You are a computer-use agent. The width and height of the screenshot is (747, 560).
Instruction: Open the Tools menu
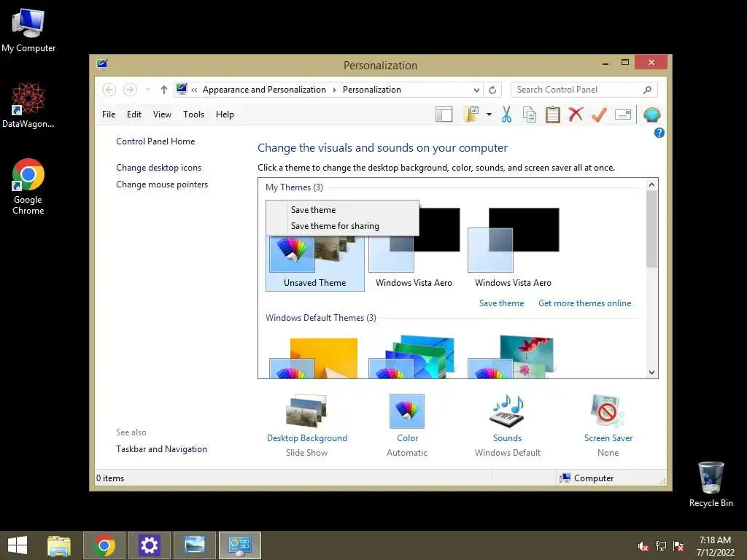tap(193, 114)
